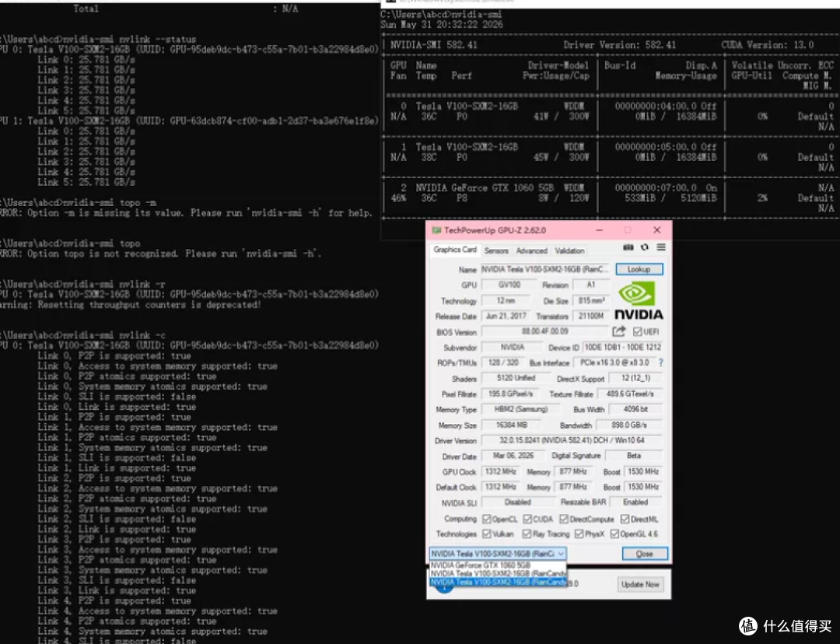Click GPU-Z refresh icon
Viewport: 840px width, 644px height.
pos(645,247)
